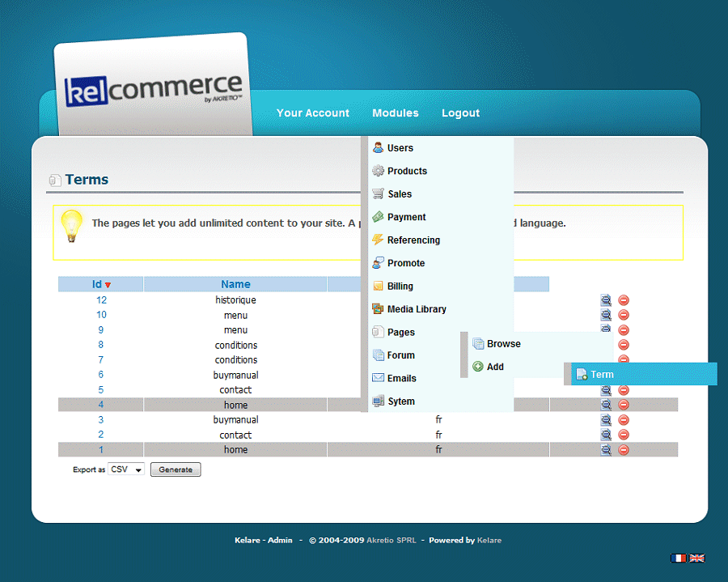The height and width of the screenshot is (582, 728).
Task: Open the Export format CSV dropdown
Action: [126, 469]
